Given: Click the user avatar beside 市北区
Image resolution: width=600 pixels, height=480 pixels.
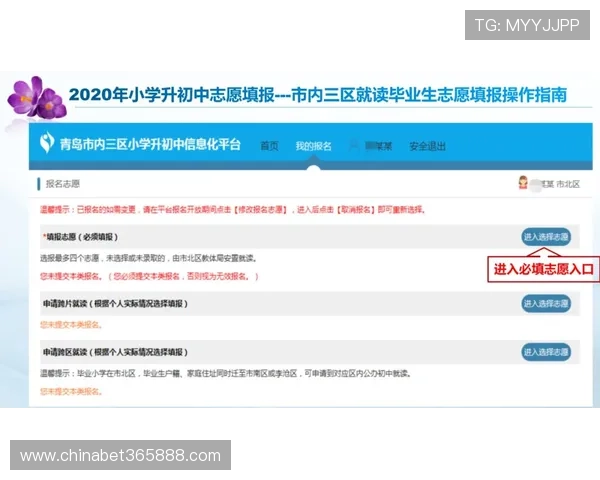Looking at the screenshot, I should pos(523,183).
